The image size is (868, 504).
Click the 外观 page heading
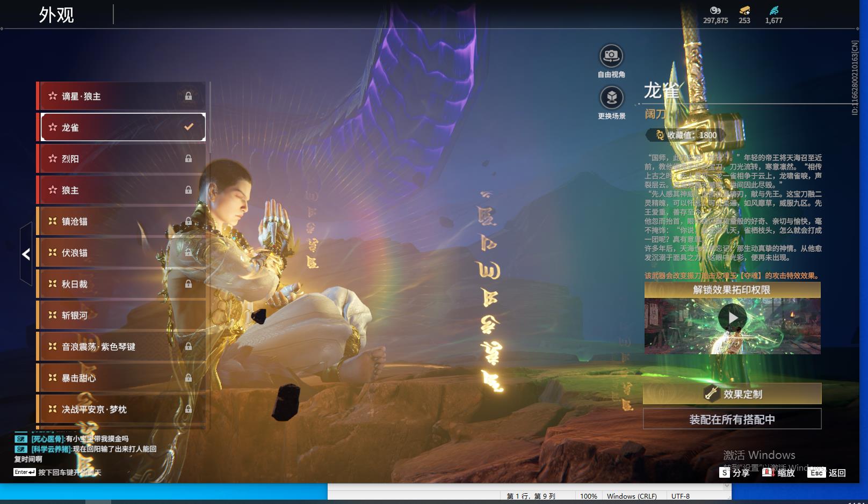click(x=56, y=14)
